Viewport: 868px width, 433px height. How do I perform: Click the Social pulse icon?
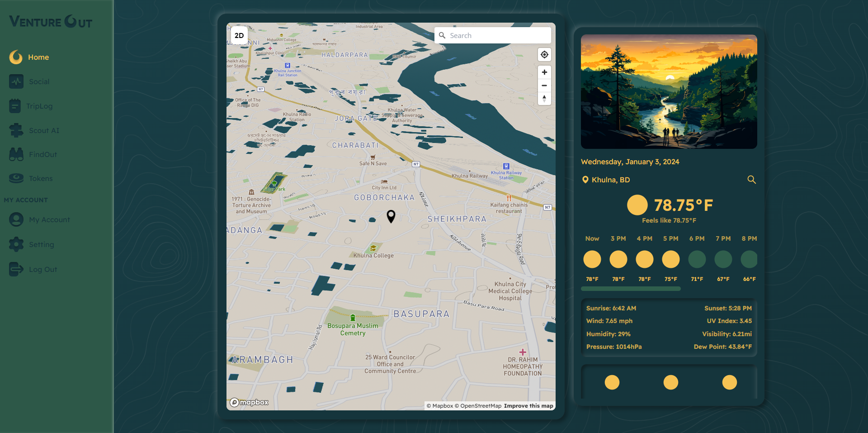16,81
